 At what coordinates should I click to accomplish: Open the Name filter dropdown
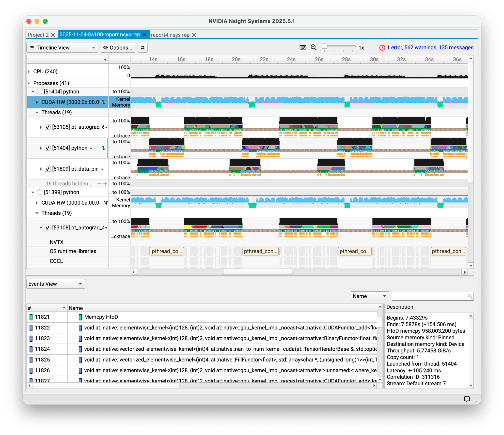tap(369, 296)
